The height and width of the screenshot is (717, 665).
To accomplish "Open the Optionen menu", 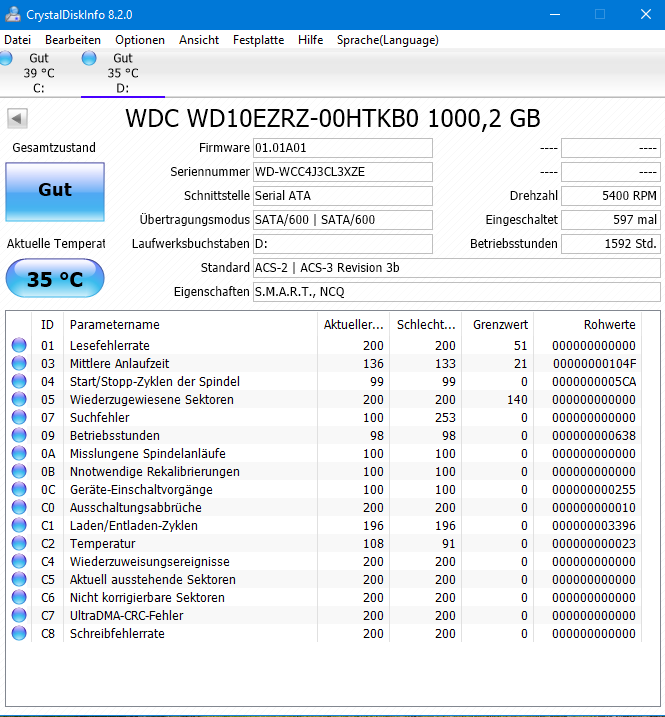I will tap(140, 40).
